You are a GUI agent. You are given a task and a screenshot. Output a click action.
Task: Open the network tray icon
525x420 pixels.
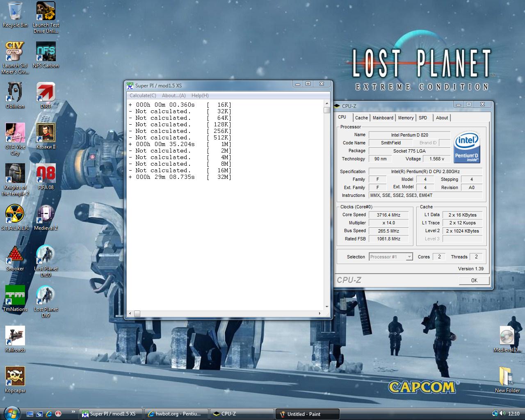coord(495,413)
